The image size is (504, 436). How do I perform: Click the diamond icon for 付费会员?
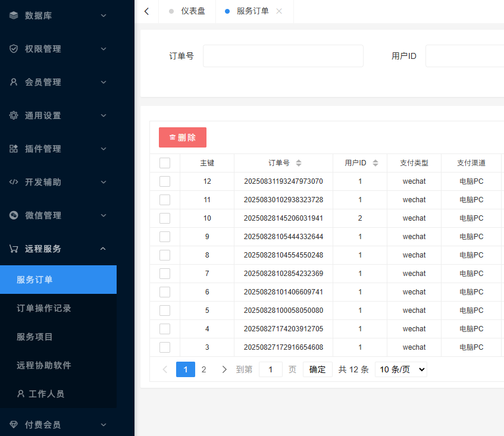tap(14, 425)
